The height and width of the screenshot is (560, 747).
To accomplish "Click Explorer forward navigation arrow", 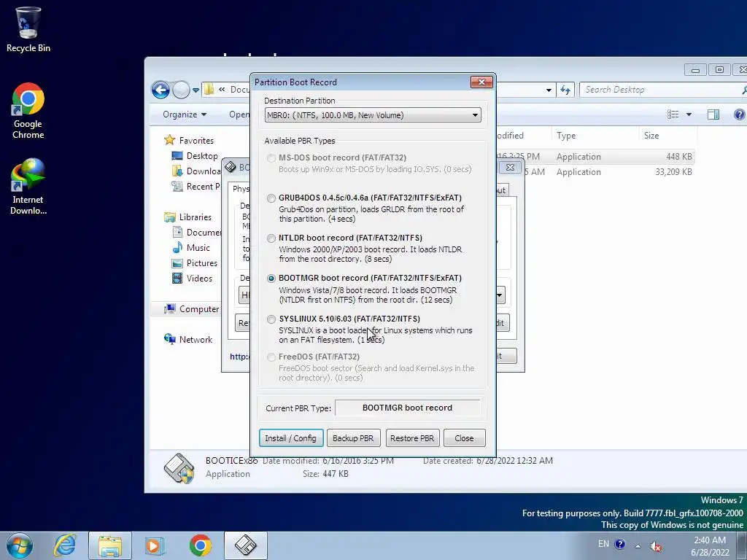I will 181,90.
